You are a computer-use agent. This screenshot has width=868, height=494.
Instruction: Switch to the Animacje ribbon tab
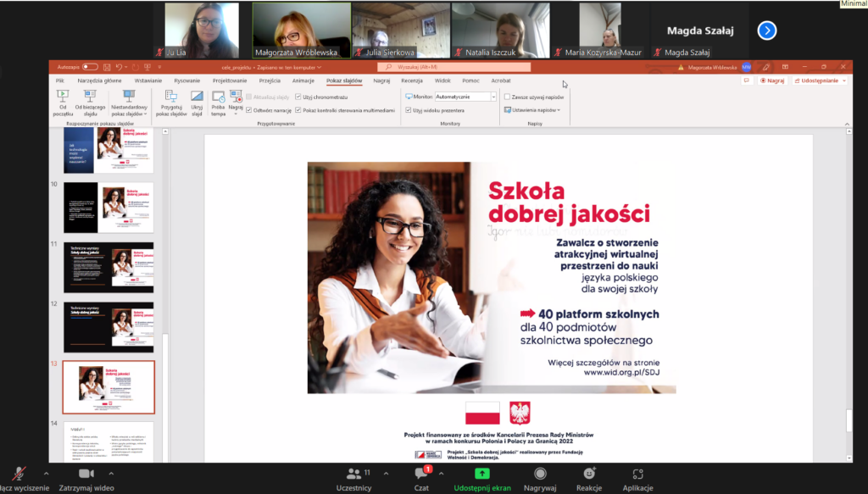pos(303,80)
